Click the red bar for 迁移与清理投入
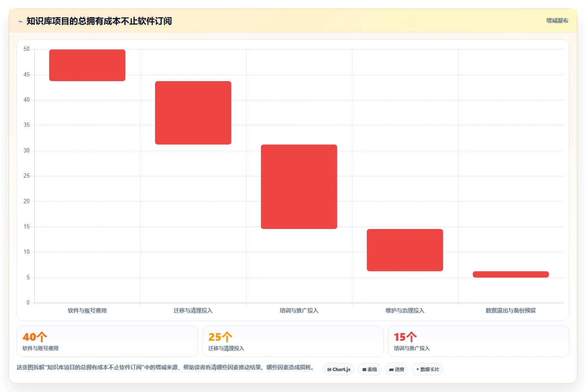 pyautogui.click(x=193, y=113)
